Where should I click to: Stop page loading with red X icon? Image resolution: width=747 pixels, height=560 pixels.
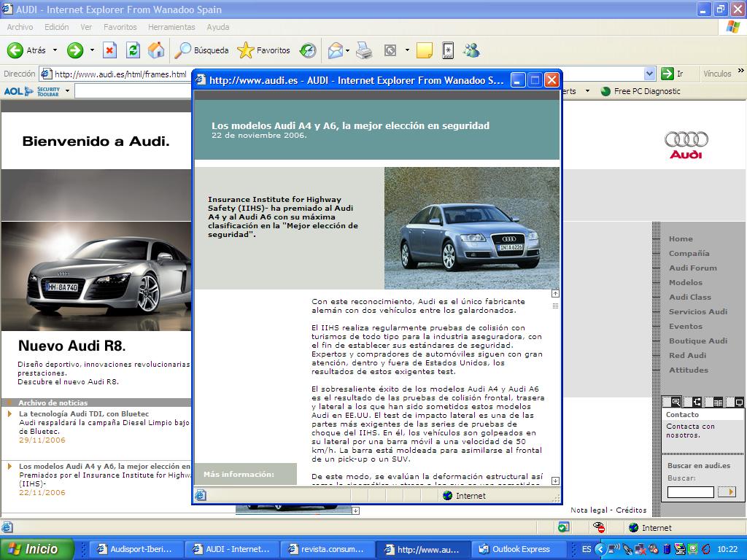coord(109,50)
